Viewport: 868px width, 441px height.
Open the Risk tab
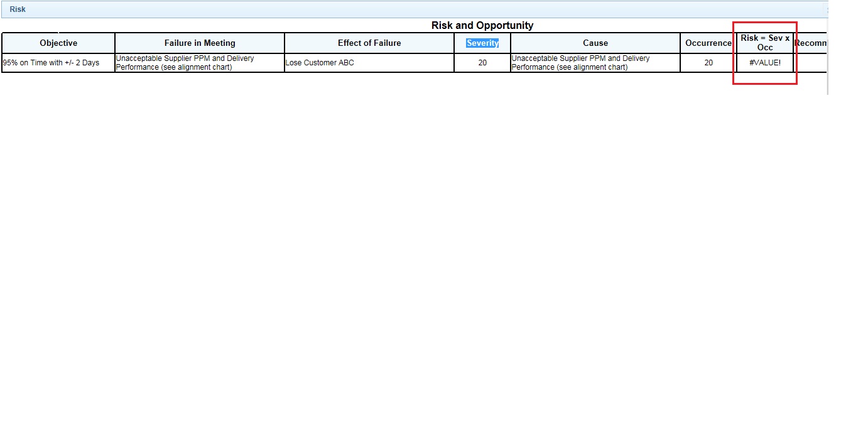[18, 9]
